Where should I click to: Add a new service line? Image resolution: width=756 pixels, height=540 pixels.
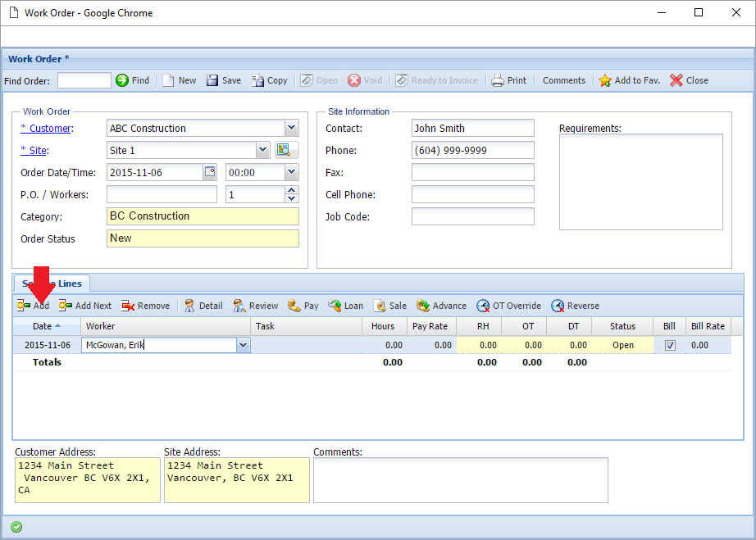tap(34, 306)
